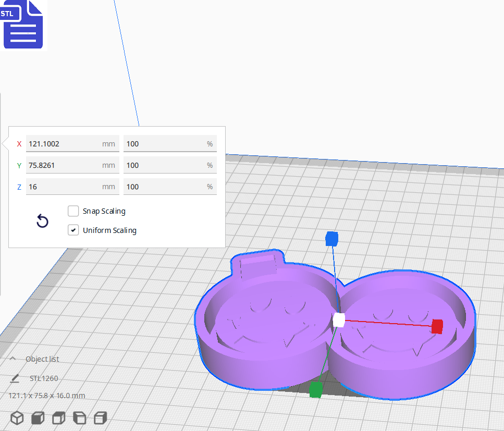
Task: Open the STL file icon in top-left corner
Action: click(x=23, y=24)
